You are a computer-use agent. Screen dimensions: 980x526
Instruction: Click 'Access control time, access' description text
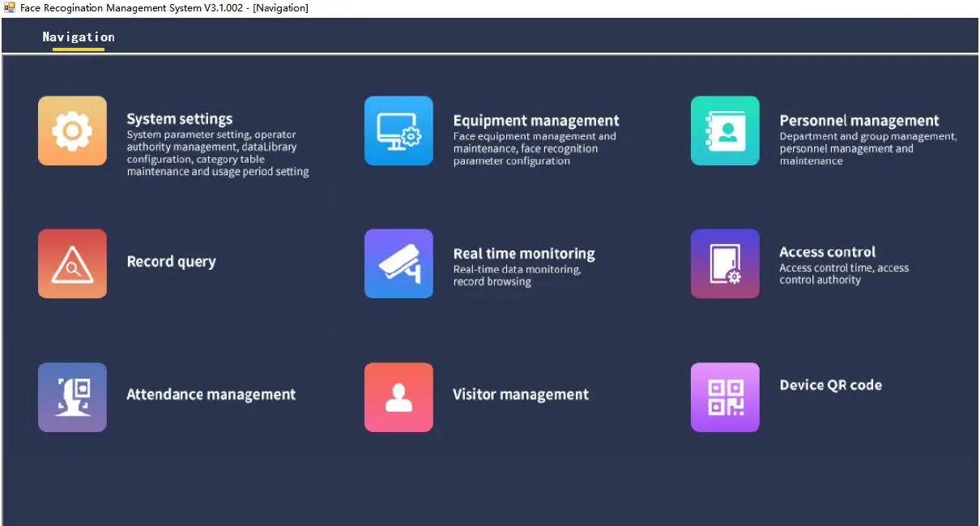[x=844, y=267]
